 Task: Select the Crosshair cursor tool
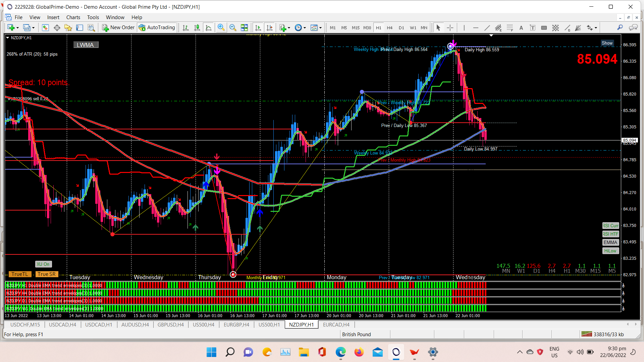(x=450, y=28)
